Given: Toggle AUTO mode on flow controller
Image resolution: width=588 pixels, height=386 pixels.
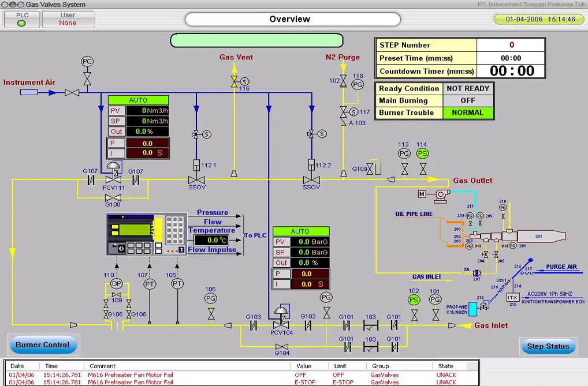Looking at the screenshot, I should tap(138, 100).
